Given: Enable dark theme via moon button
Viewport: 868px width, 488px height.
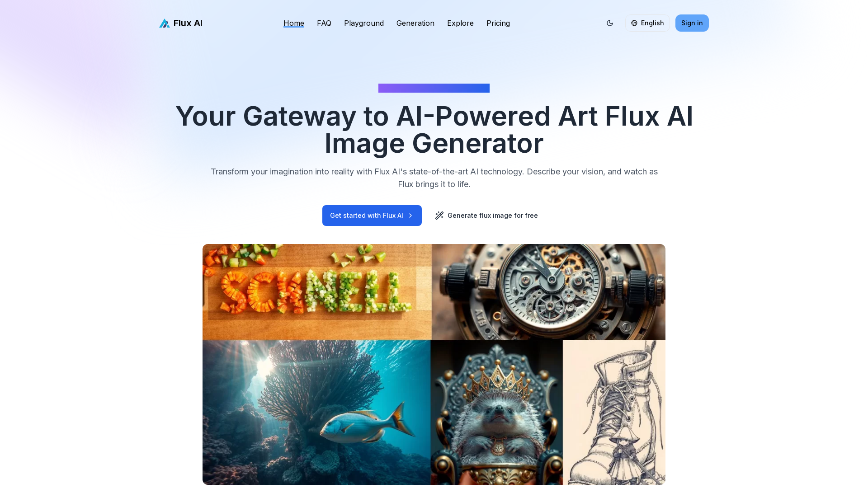Looking at the screenshot, I should click(610, 23).
